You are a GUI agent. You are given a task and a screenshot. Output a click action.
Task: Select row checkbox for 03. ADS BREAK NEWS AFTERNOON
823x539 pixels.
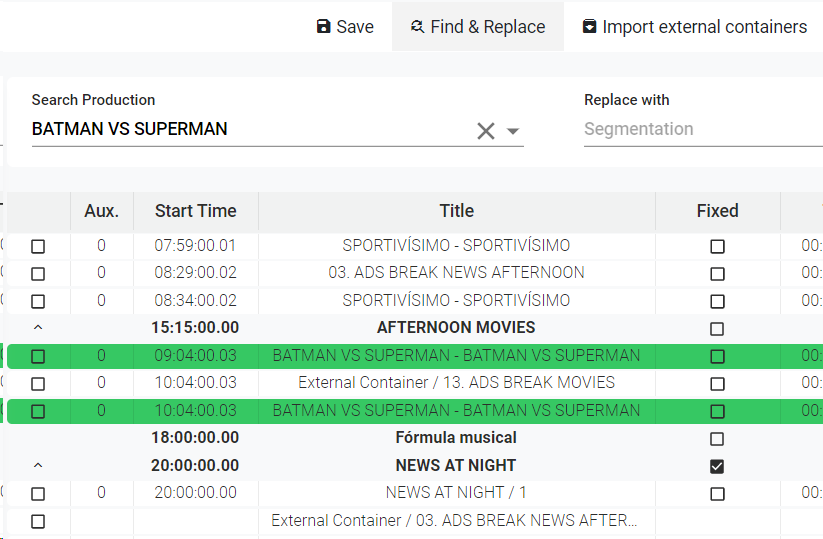(38, 274)
